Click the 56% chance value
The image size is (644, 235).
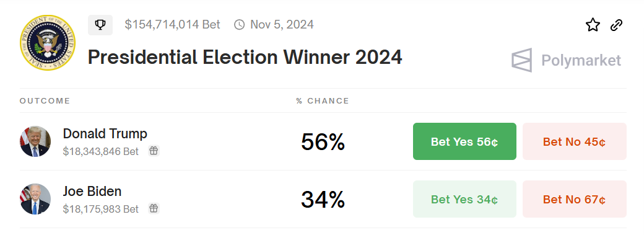tap(323, 142)
